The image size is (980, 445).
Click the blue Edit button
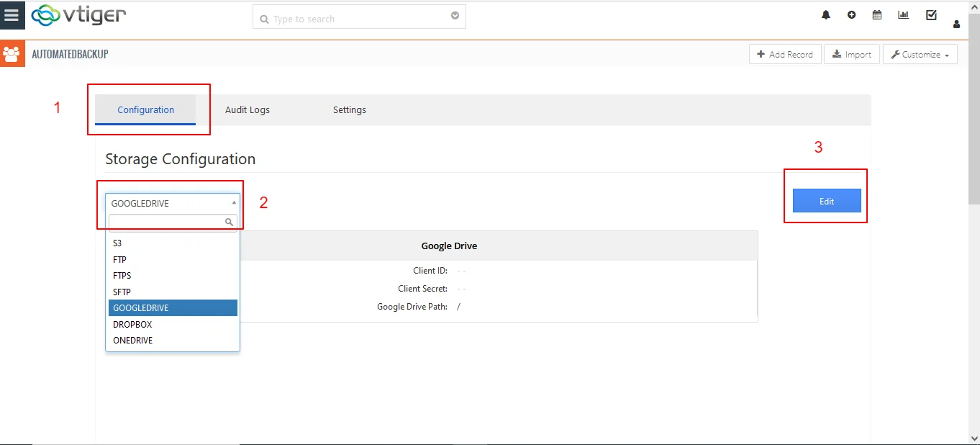[826, 201]
